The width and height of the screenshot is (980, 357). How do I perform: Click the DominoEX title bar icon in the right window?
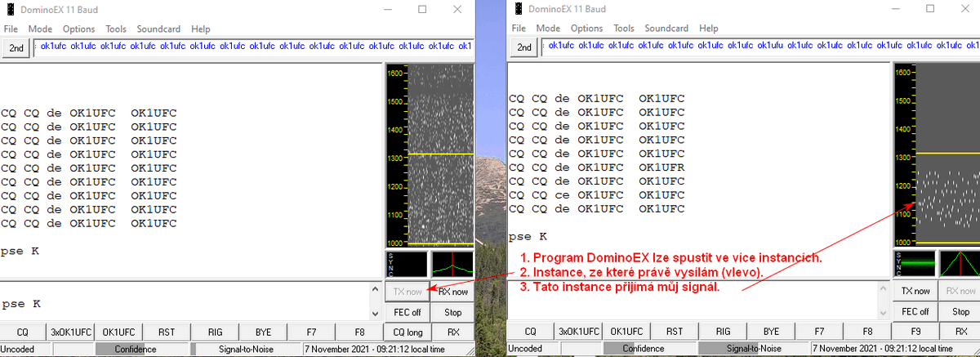pos(518,10)
